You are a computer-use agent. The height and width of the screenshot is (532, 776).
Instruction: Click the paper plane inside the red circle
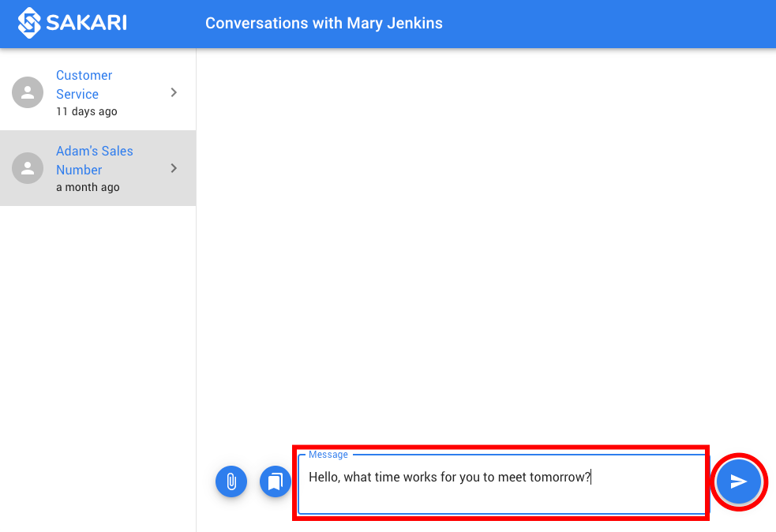click(x=739, y=481)
